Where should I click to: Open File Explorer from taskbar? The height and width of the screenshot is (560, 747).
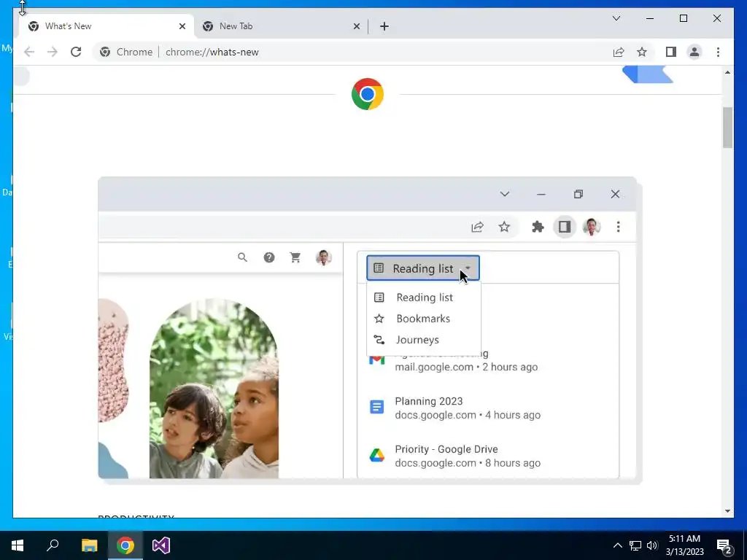(x=89, y=545)
